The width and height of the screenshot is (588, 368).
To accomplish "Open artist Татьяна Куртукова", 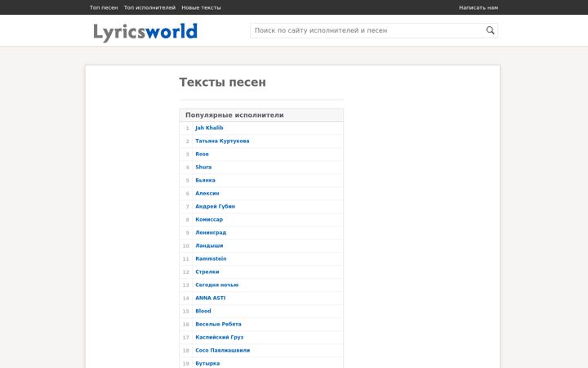I will click(222, 141).
